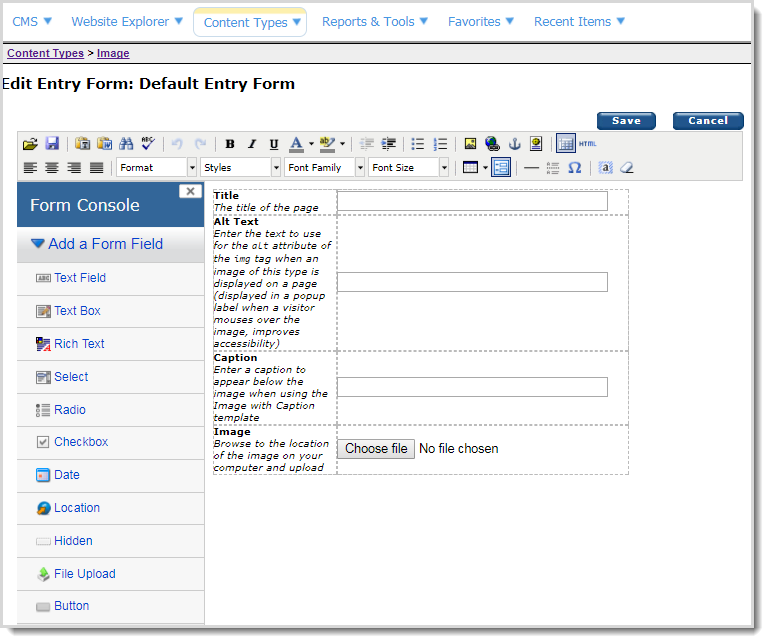The height and width of the screenshot is (643, 769).
Task: Apply the text color A icon
Action: point(297,145)
